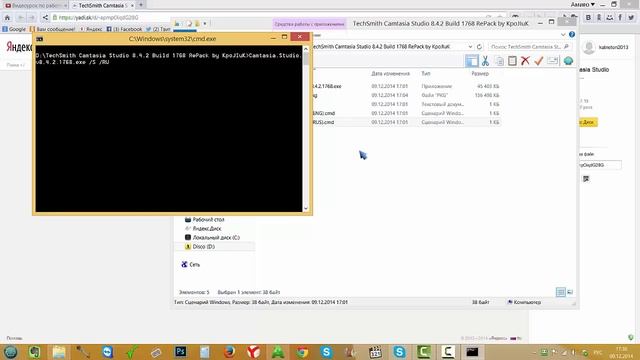Switch Explorer to large icons view
640x360 pixels.
click(x=570, y=292)
